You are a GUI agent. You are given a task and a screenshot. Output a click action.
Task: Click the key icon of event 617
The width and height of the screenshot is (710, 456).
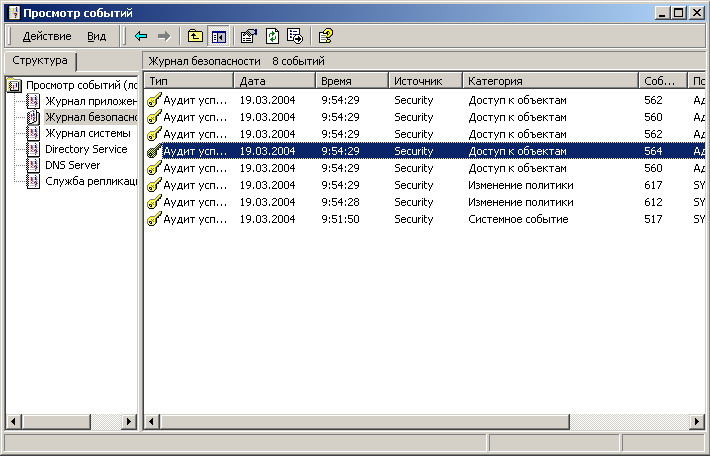point(154,185)
